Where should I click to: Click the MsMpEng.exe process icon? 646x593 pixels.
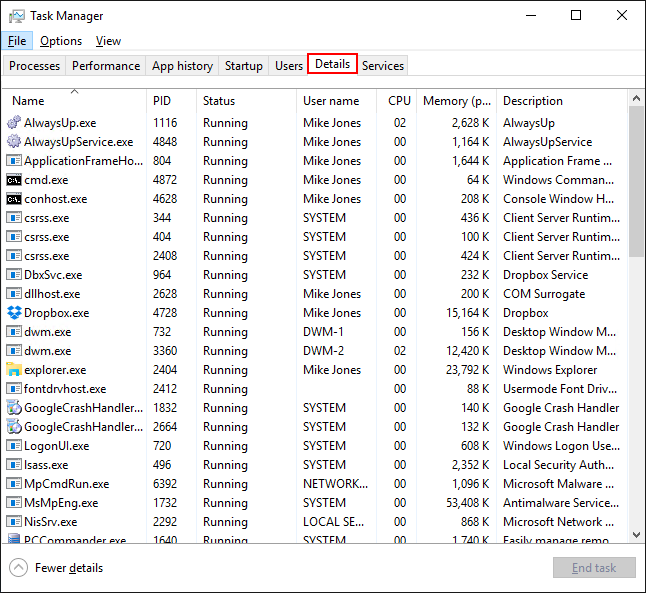coord(14,503)
